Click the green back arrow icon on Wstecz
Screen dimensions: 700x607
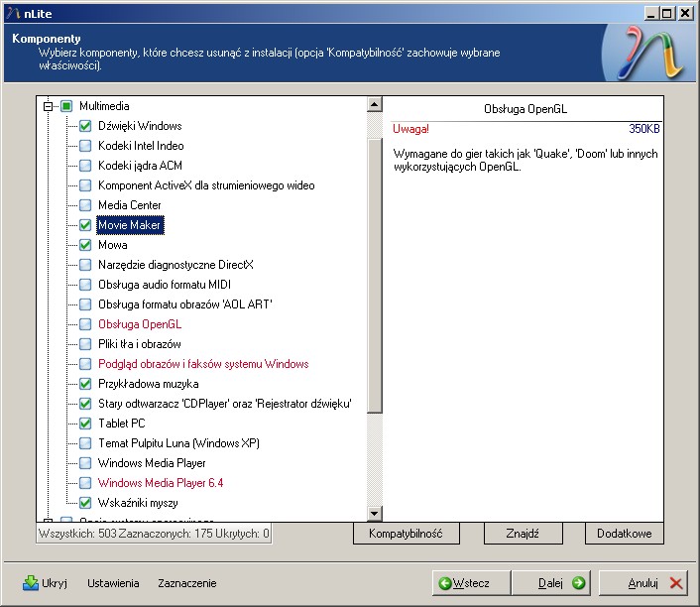(x=444, y=583)
